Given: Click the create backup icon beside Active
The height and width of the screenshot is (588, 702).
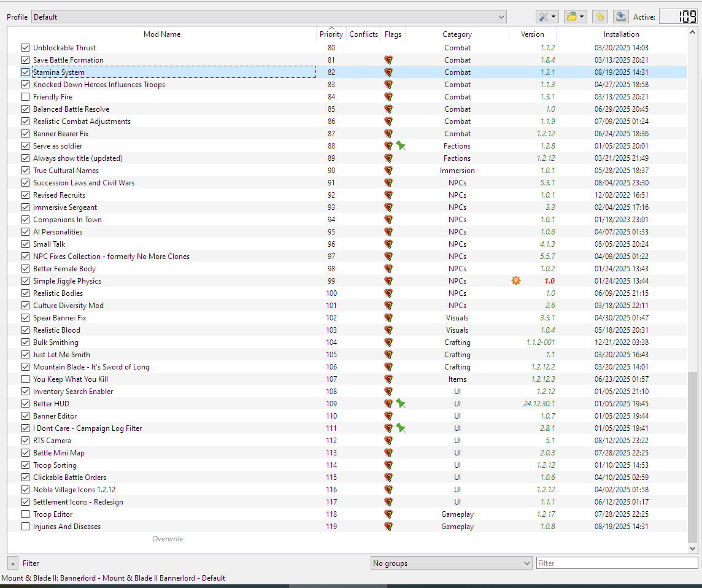Looking at the screenshot, I should 621,17.
